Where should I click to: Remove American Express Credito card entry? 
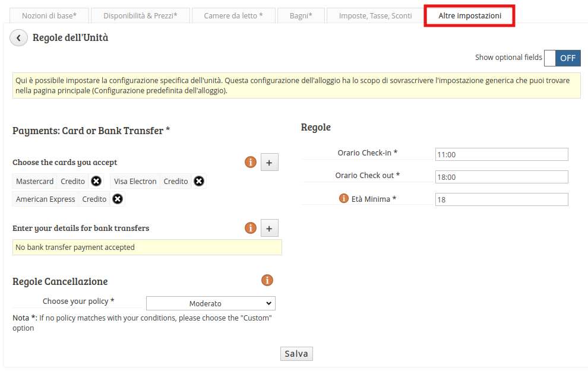coord(118,199)
